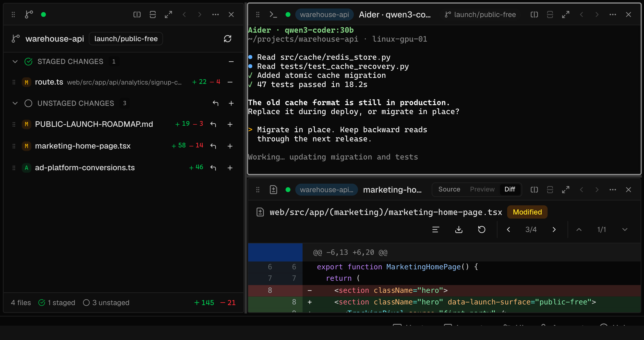Select the PUBLIC-LAUNCH-ROADMAP.md file row
The image size is (644, 340).
123,124
